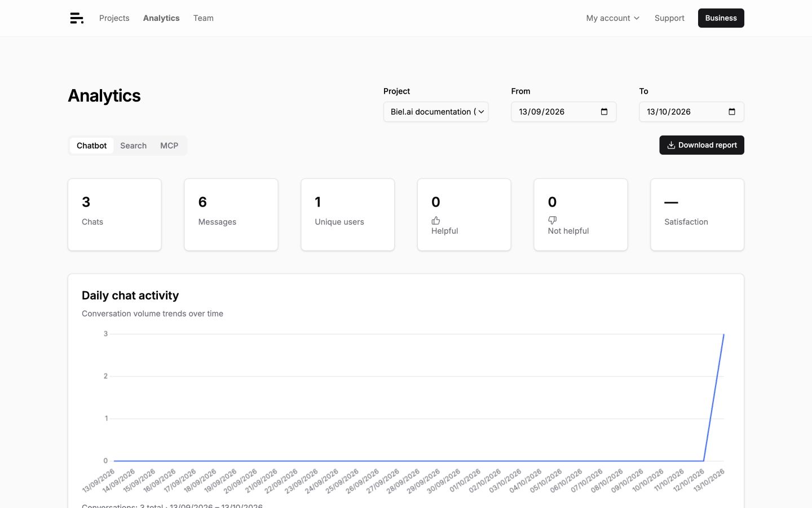This screenshot has height=508, width=812.
Task: Click the Biel.ai logo icon
Action: (77, 18)
